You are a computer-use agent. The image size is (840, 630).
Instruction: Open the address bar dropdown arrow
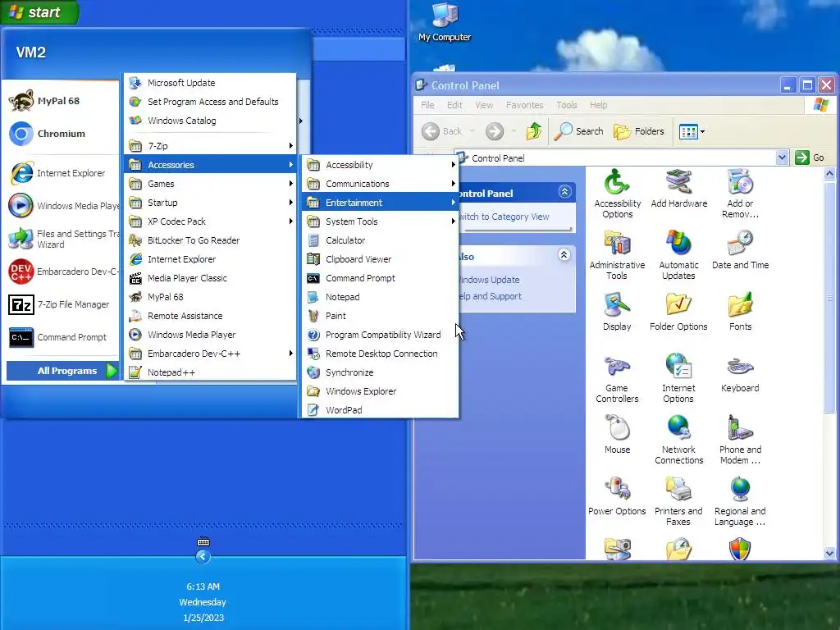tap(782, 157)
